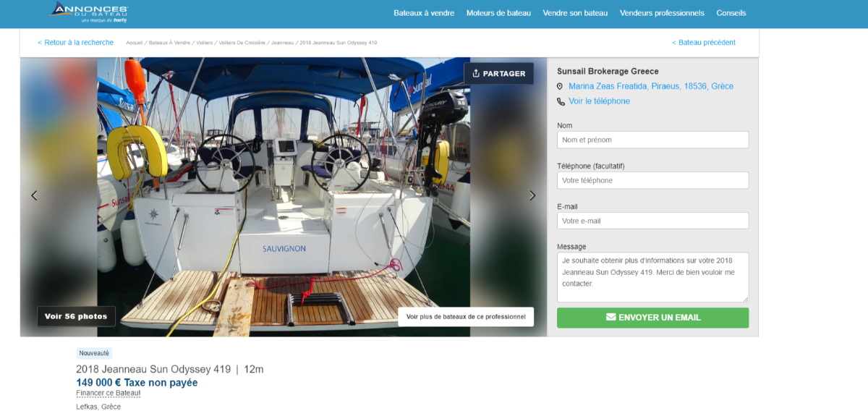Open Vendeurs professionnels menu item
This screenshot has width=868, height=411.
662,13
